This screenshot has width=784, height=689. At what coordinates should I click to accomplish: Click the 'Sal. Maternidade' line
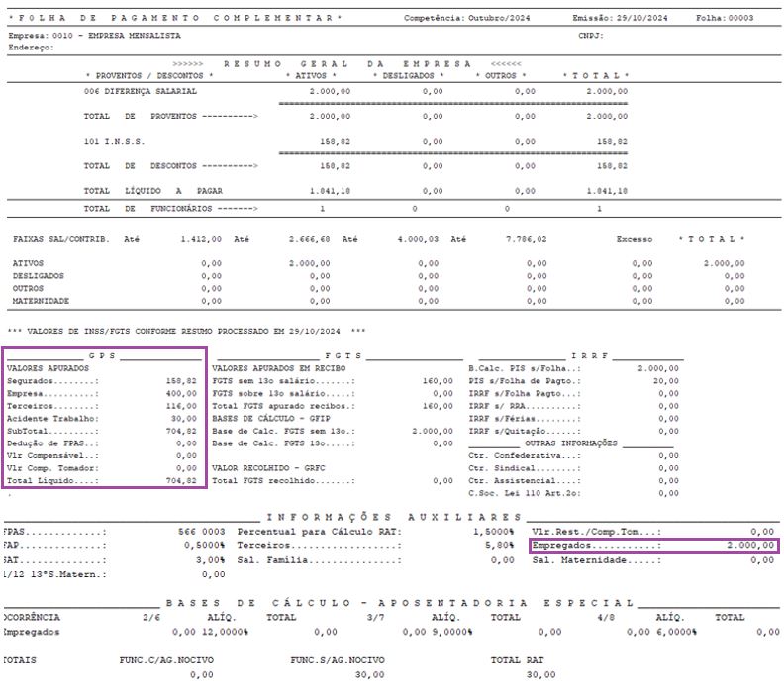click(653, 560)
